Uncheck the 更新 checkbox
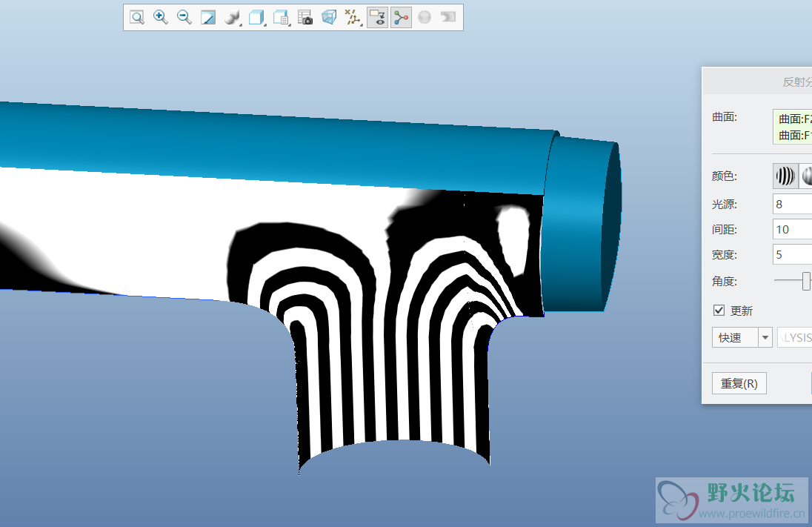The image size is (812, 527). (719, 311)
